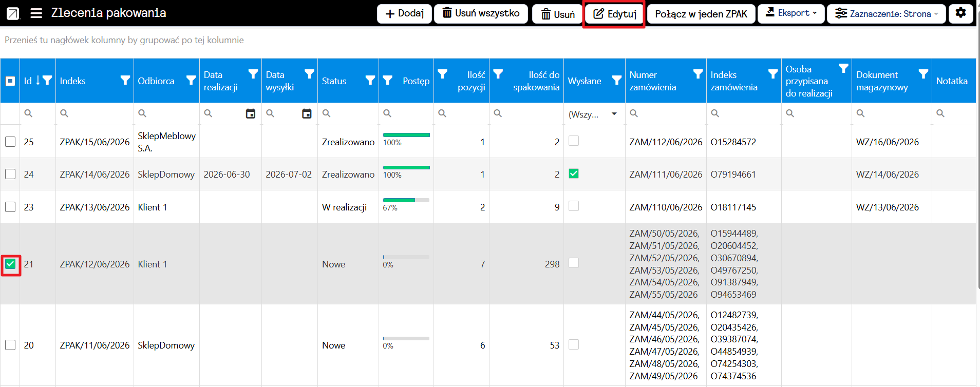Click filter icon on Dokument magazynowy column

[x=923, y=74]
